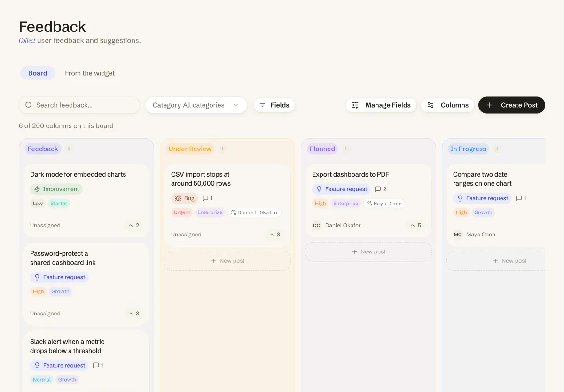Open the Fields button
The image size is (564, 392).
click(x=274, y=105)
